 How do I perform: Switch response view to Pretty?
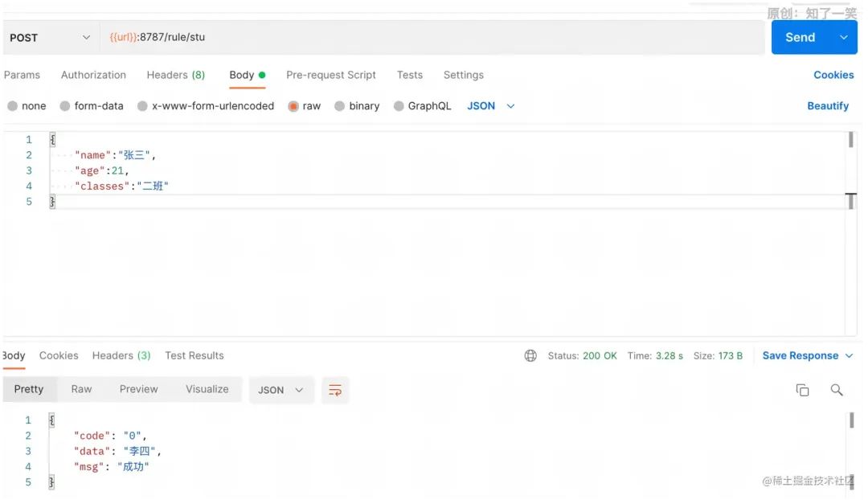click(29, 389)
